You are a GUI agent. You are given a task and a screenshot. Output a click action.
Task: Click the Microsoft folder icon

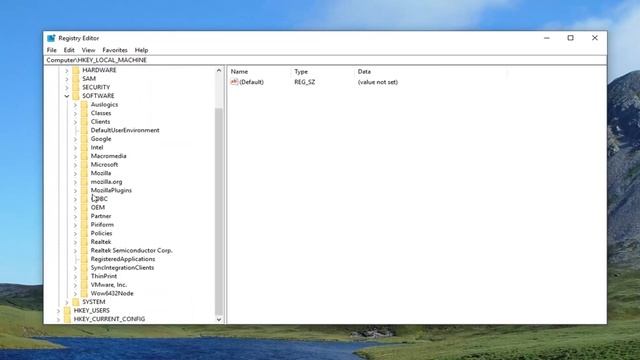click(x=84, y=164)
